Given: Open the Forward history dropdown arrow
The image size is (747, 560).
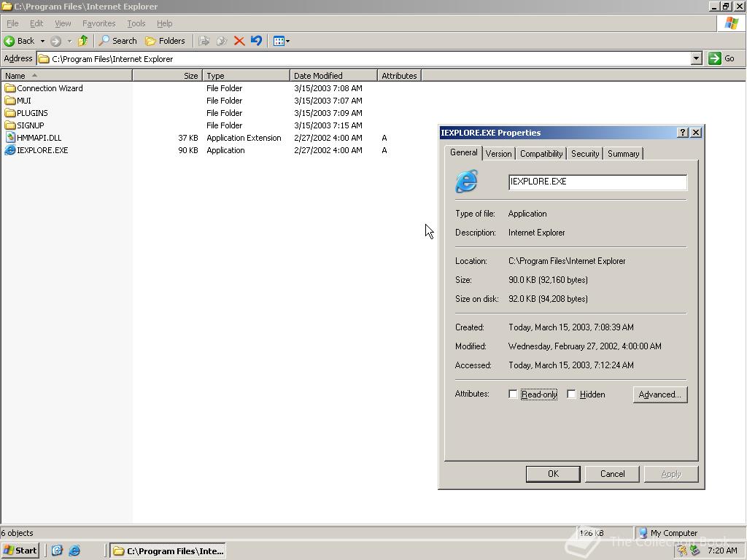Looking at the screenshot, I should [69, 41].
